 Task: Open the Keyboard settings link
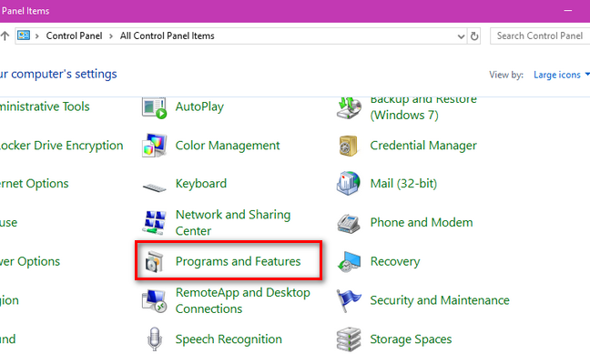tap(201, 184)
